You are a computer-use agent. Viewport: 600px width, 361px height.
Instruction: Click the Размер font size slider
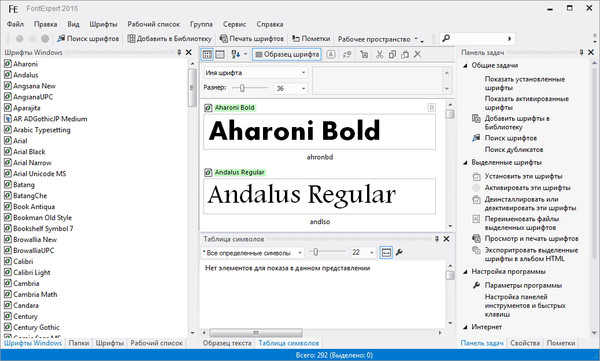[x=250, y=88]
